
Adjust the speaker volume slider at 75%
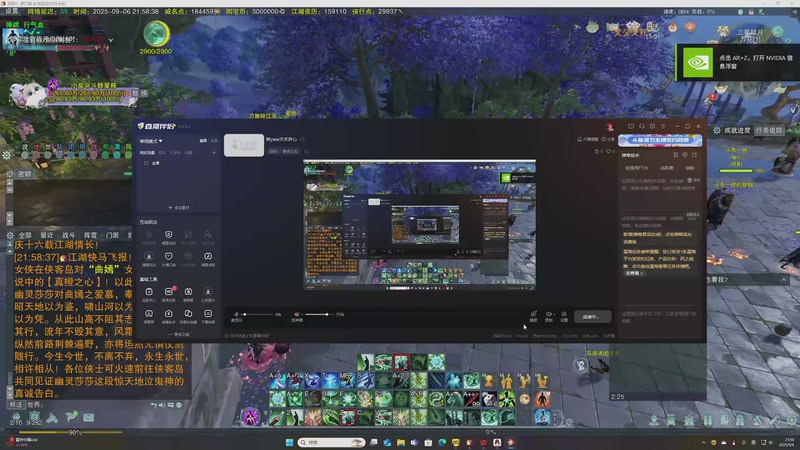point(320,314)
